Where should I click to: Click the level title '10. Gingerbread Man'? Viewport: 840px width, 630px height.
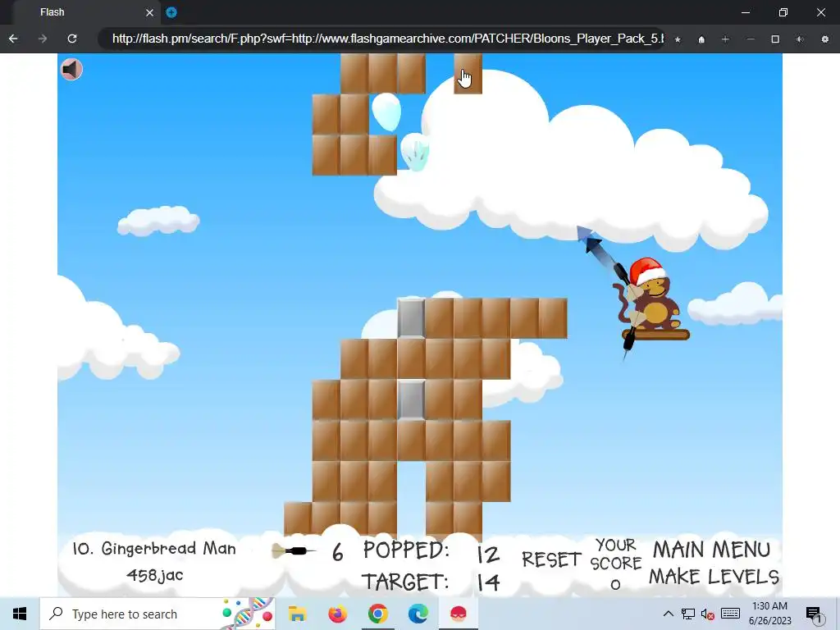pyautogui.click(x=154, y=549)
